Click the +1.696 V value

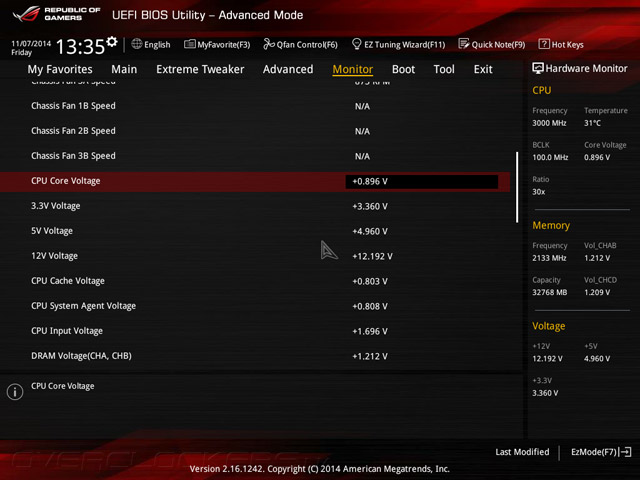[370, 331]
